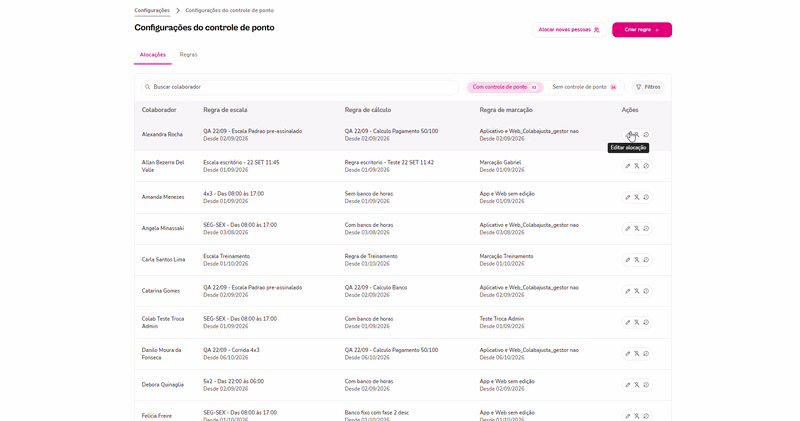Remove allocation icon for Alexandra Rocha

637,135
